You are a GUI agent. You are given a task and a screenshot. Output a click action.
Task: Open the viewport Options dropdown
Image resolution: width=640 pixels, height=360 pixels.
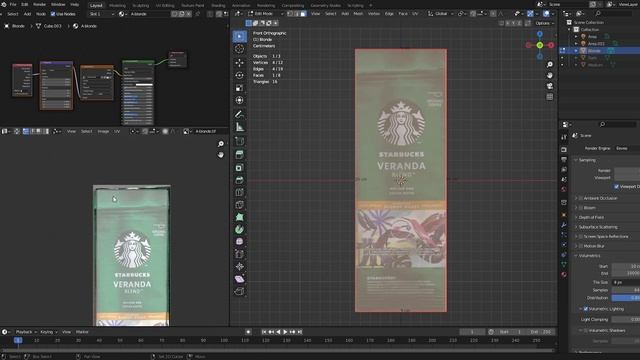(544, 23)
